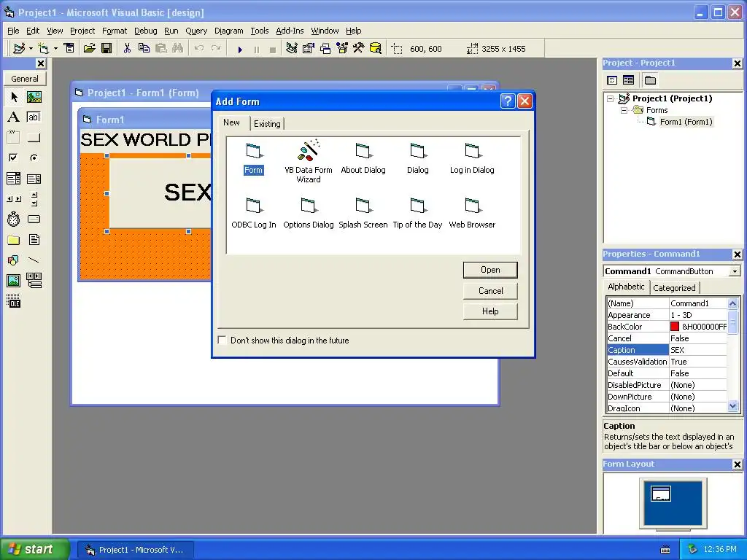
Task: Select the OLE tool in toolbox
Action: (x=14, y=301)
